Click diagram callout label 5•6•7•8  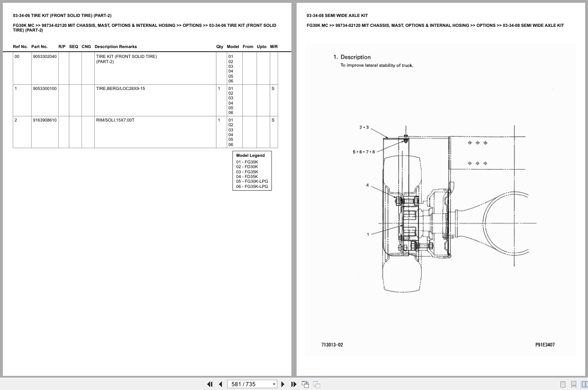coord(364,152)
